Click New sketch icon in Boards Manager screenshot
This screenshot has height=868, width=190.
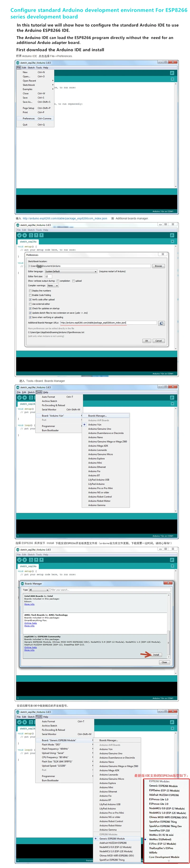[x=31, y=560]
